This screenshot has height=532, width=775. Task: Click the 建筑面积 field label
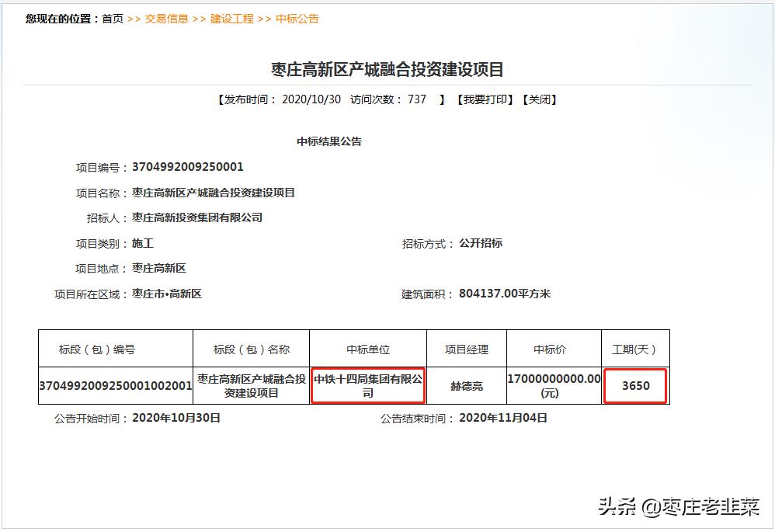point(428,294)
